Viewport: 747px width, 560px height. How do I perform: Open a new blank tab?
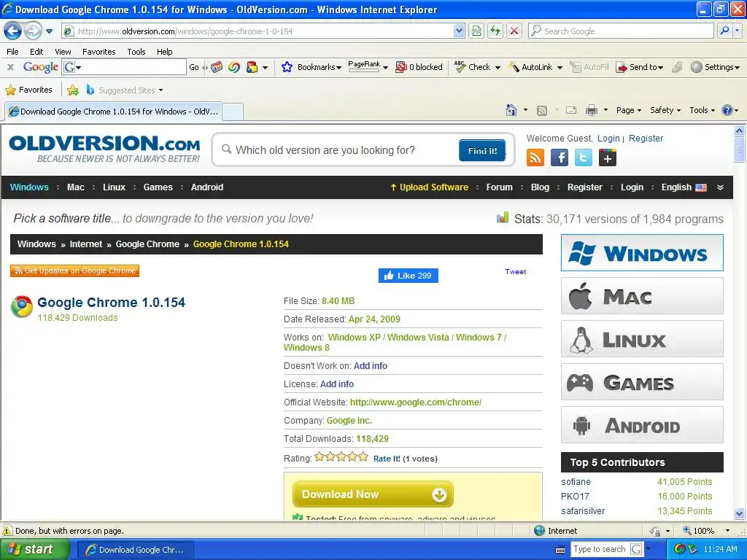pyautogui.click(x=233, y=112)
